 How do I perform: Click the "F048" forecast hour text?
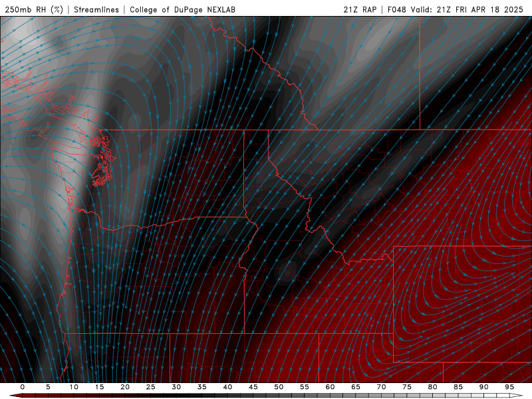pos(396,10)
